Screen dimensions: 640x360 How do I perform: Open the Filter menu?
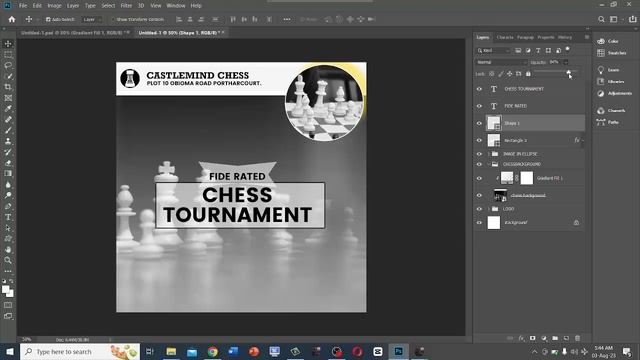tap(126, 6)
